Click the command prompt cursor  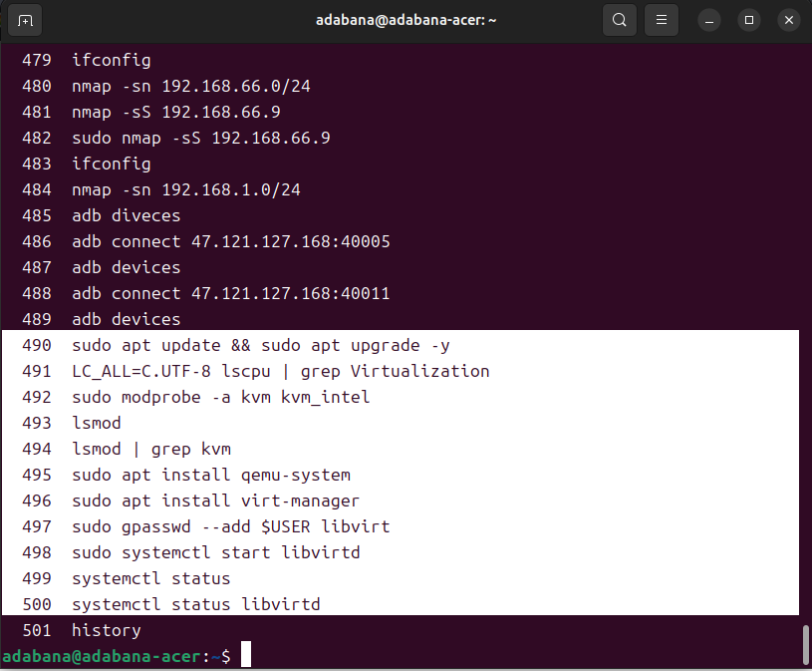tap(245, 655)
